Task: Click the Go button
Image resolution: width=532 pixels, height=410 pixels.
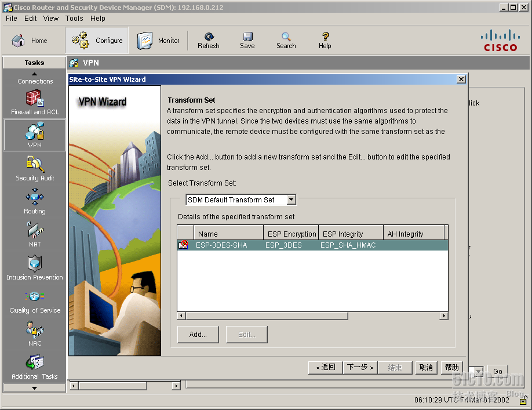Action: coord(498,371)
